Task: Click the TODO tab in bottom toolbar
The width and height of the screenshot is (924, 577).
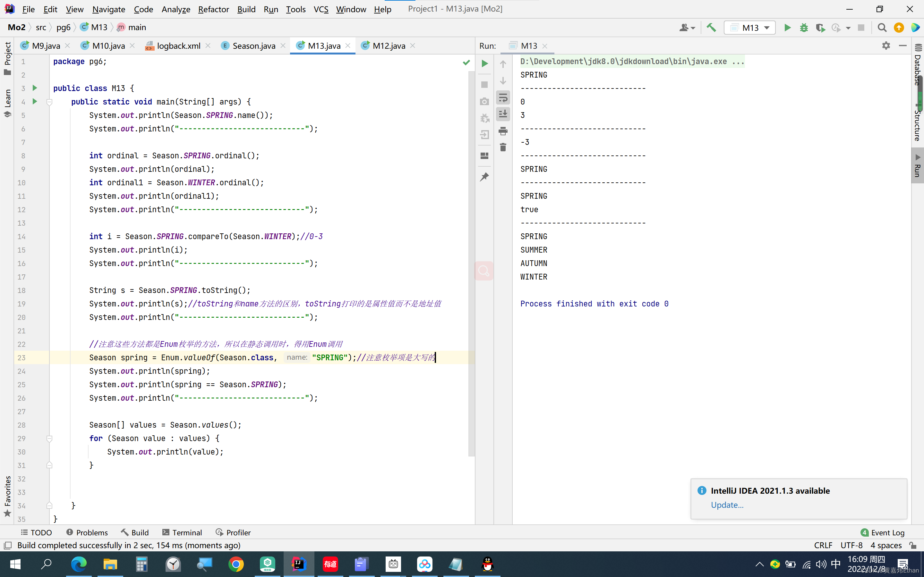Action: tap(37, 532)
